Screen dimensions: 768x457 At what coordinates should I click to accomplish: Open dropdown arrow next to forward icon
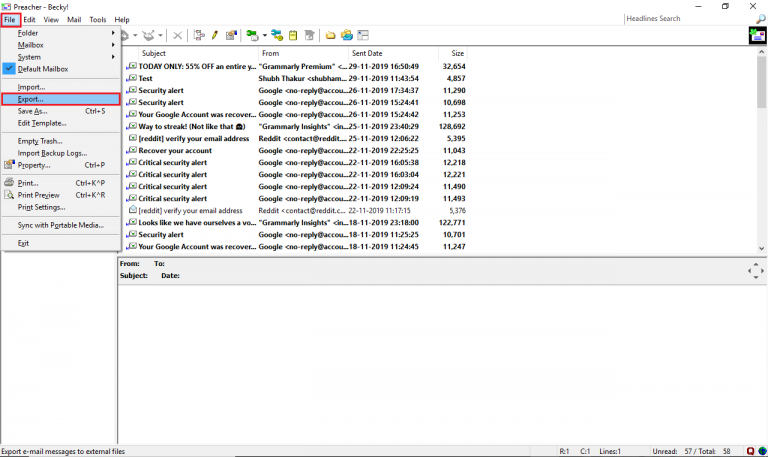point(160,35)
